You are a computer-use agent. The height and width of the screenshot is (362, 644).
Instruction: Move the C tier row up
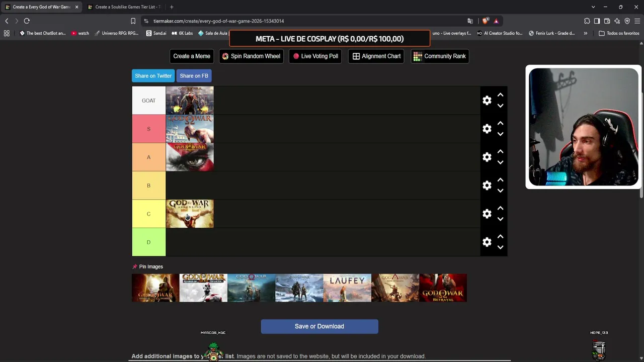coord(500,208)
